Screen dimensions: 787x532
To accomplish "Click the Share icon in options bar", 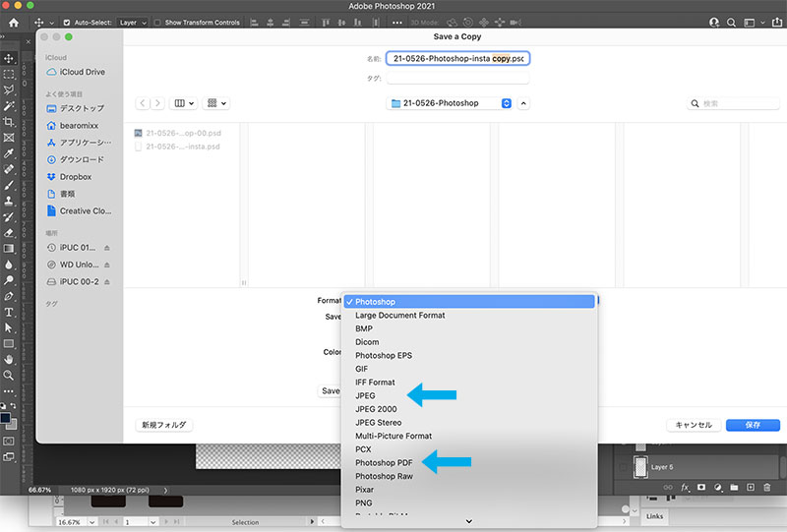I will click(777, 22).
